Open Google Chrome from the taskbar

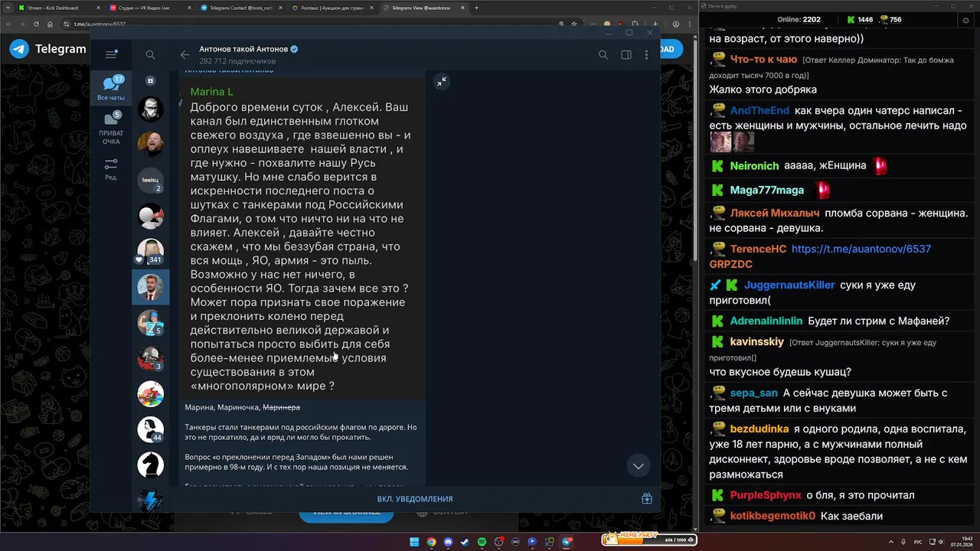point(431,542)
